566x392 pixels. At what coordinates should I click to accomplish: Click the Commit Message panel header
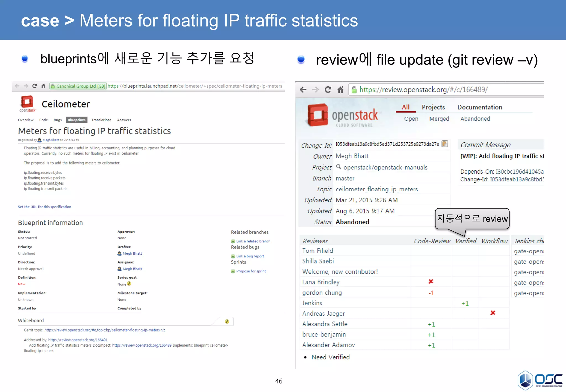(x=501, y=145)
